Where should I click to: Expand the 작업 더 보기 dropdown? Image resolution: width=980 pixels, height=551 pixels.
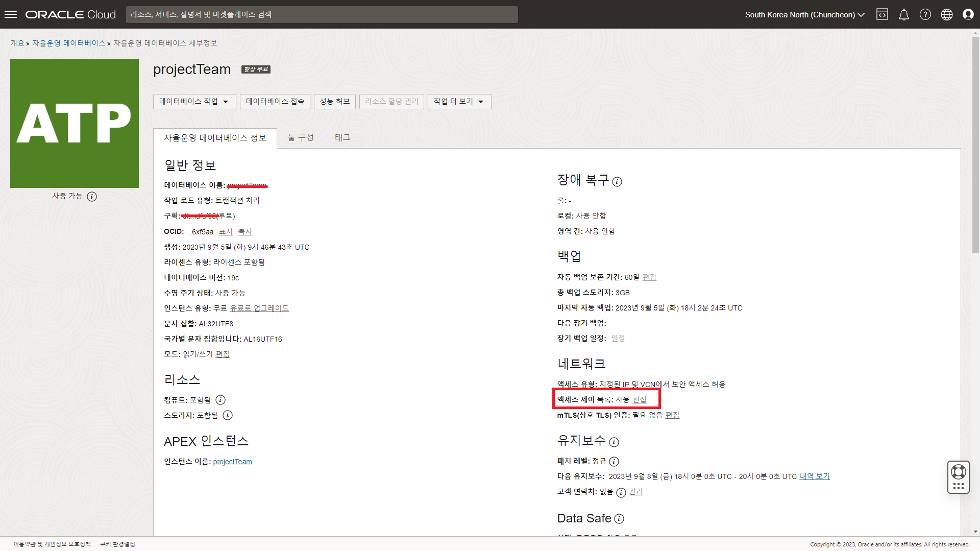click(458, 101)
